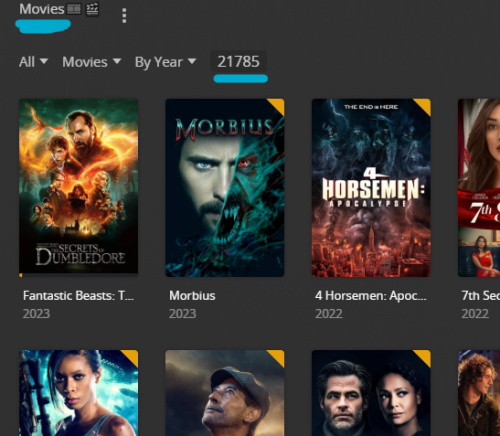Click the 21785 item count badge
Image resolution: width=500 pixels, height=436 pixels.
238,61
